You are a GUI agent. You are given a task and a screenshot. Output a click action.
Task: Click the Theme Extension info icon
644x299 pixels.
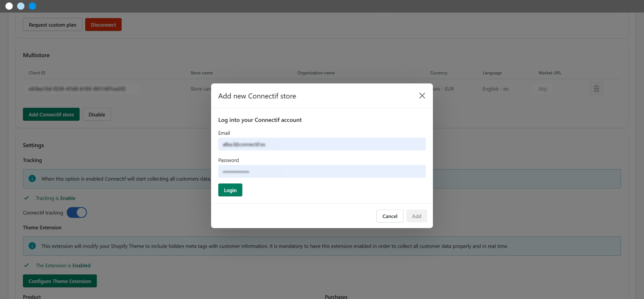tap(32, 246)
